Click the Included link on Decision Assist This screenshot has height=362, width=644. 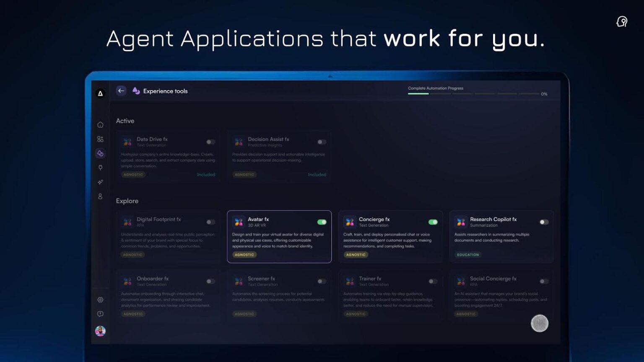point(317,175)
